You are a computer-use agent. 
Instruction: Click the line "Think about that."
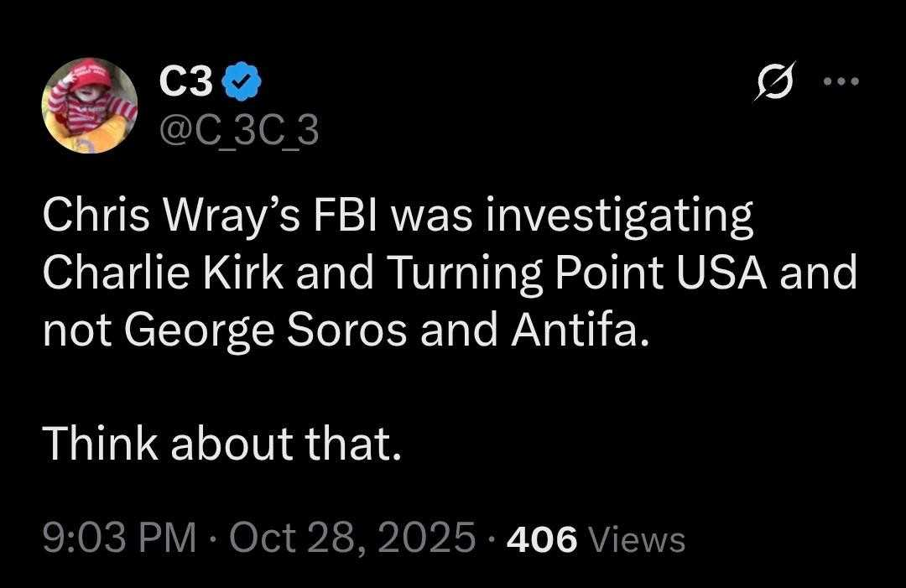coord(222,443)
